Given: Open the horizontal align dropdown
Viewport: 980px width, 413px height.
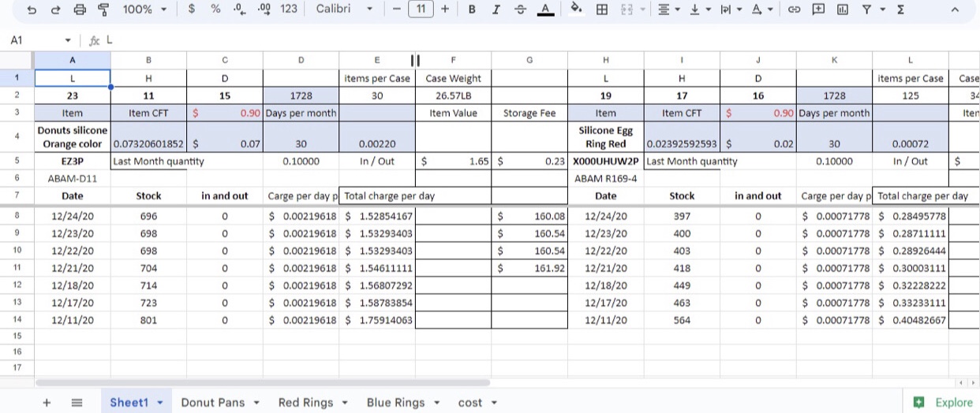Looking at the screenshot, I should coord(668,9).
